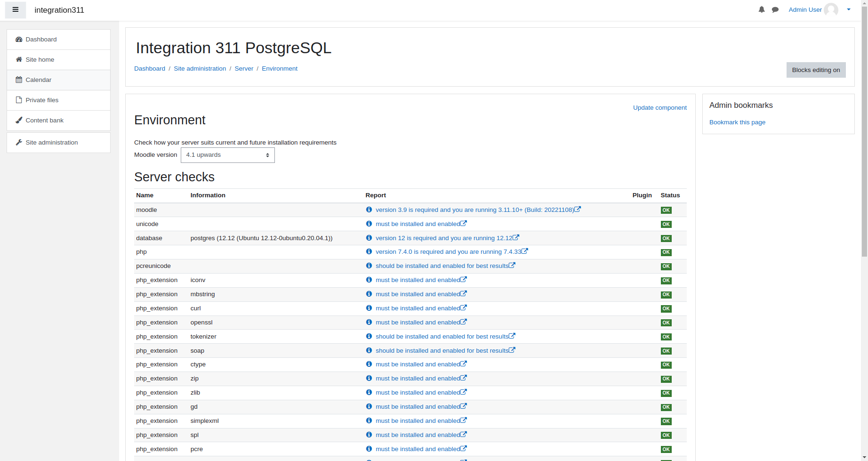
Task: Click the Server checks heading
Action: tap(174, 177)
